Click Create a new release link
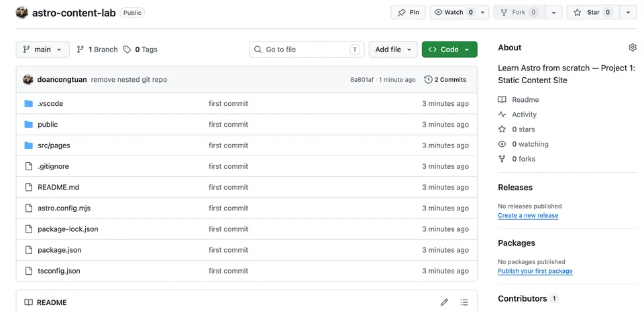Screen dimensions: 644x311 pyautogui.click(x=528, y=215)
